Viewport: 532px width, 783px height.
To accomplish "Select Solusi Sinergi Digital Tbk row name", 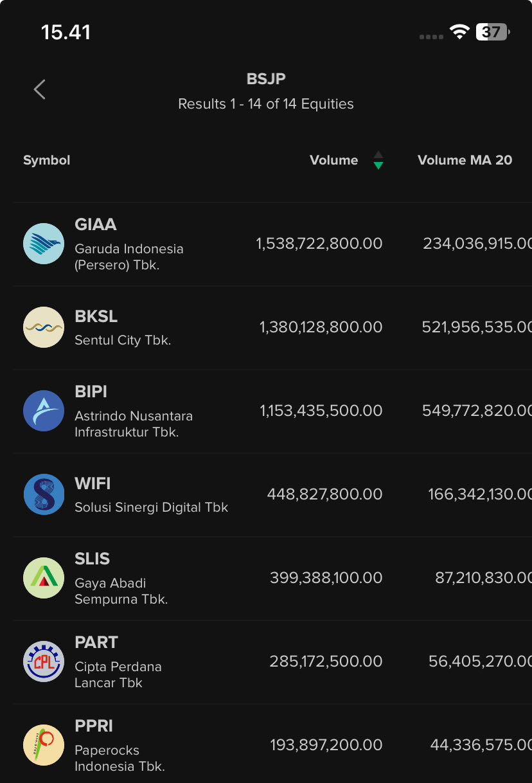I will [x=152, y=507].
